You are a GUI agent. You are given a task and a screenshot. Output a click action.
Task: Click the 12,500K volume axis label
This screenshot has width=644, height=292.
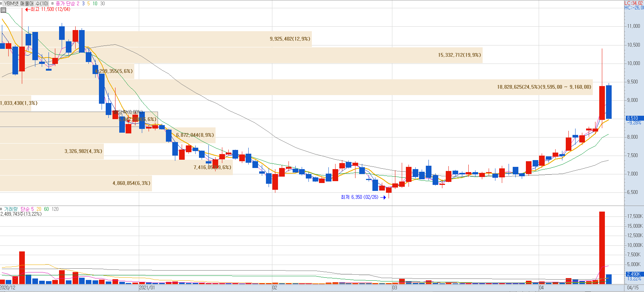pyautogui.click(x=635, y=235)
